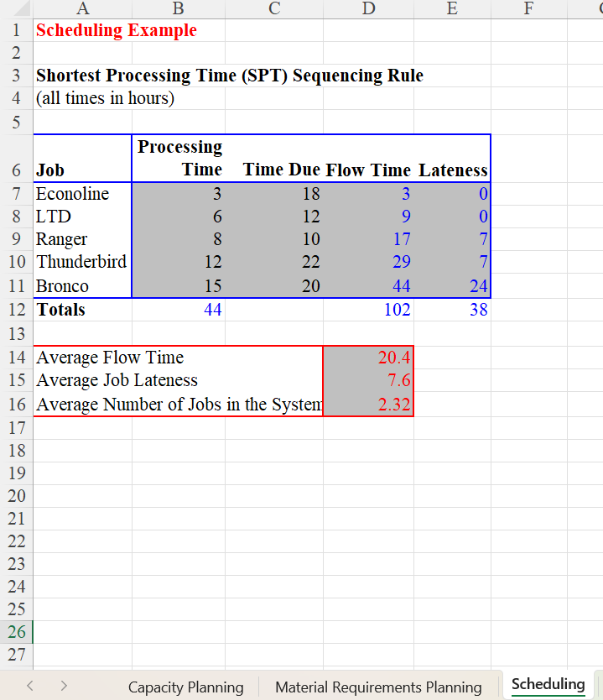Viewport: 603px width, 700px height.
Task: Select column F header
Action: pyautogui.click(x=529, y=9)
